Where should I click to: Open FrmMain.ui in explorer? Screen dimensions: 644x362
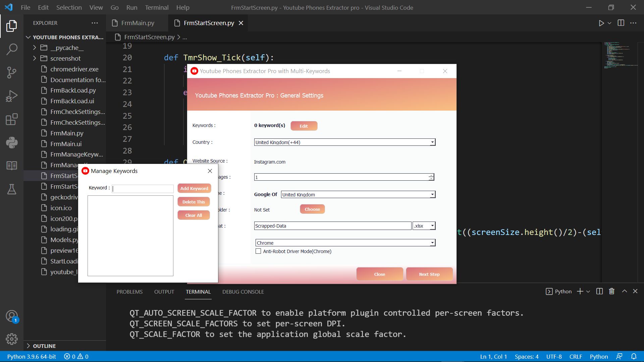66,144
